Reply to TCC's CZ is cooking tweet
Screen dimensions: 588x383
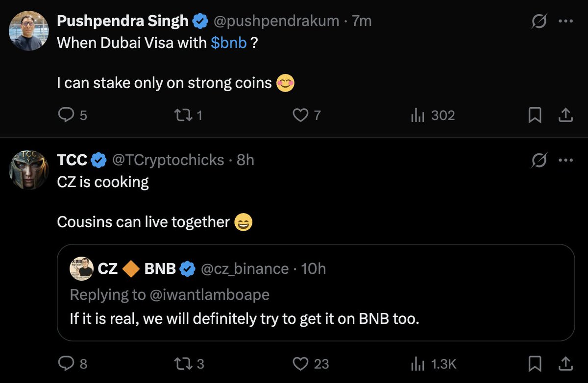[x=66, y=364]
